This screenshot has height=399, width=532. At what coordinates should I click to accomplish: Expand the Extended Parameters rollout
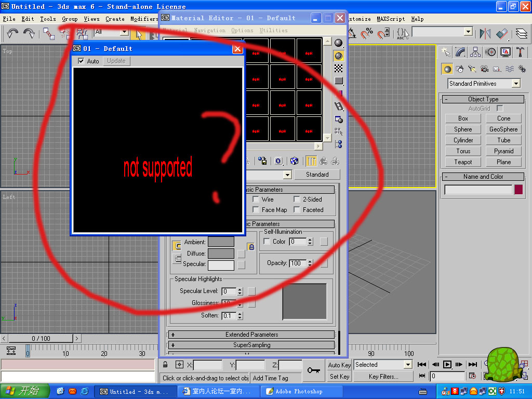click(251, 335)
